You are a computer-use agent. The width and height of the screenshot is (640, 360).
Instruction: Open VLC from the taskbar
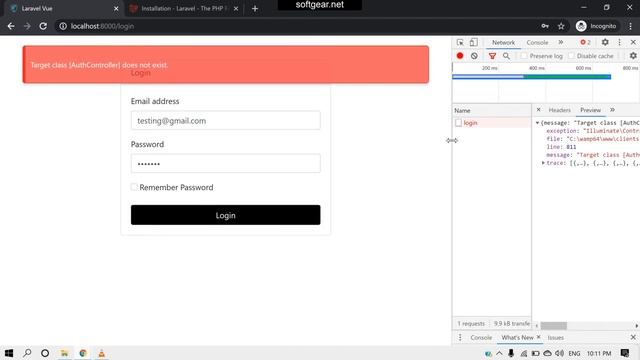point(102,353)
